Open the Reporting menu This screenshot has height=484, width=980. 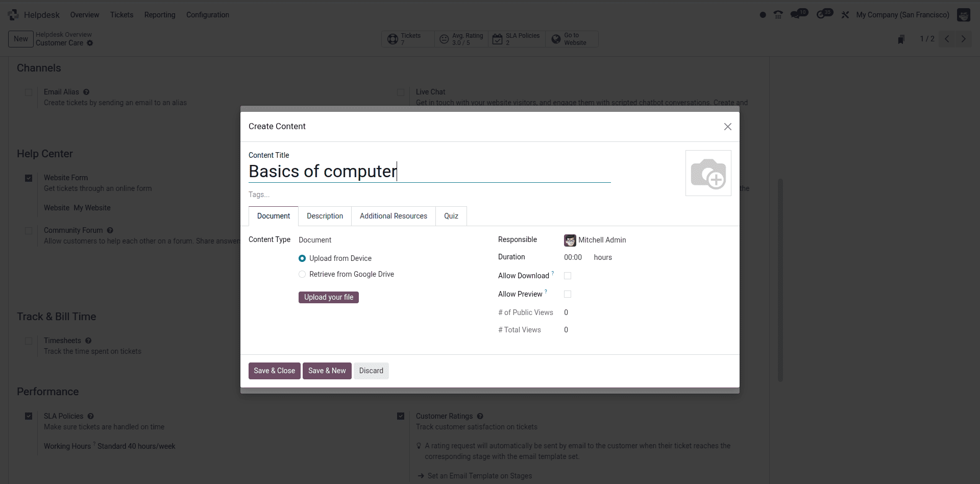[x=159, y=15]
